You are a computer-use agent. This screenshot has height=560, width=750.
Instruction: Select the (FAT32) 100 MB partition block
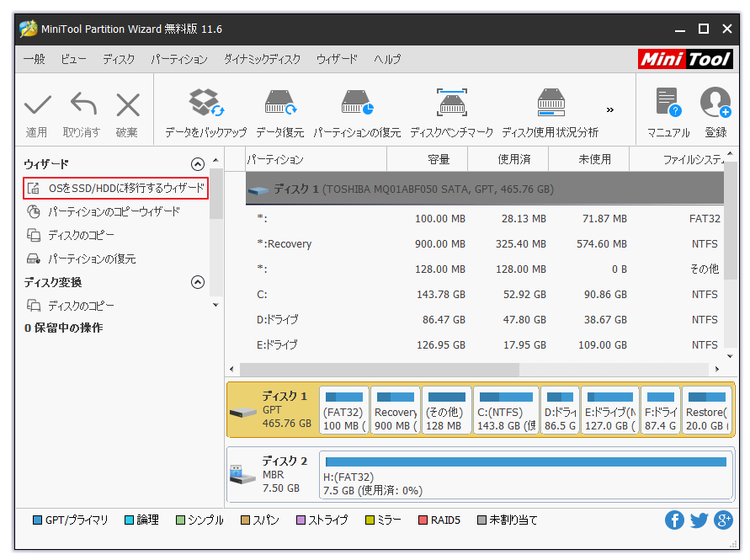(344, 410)
